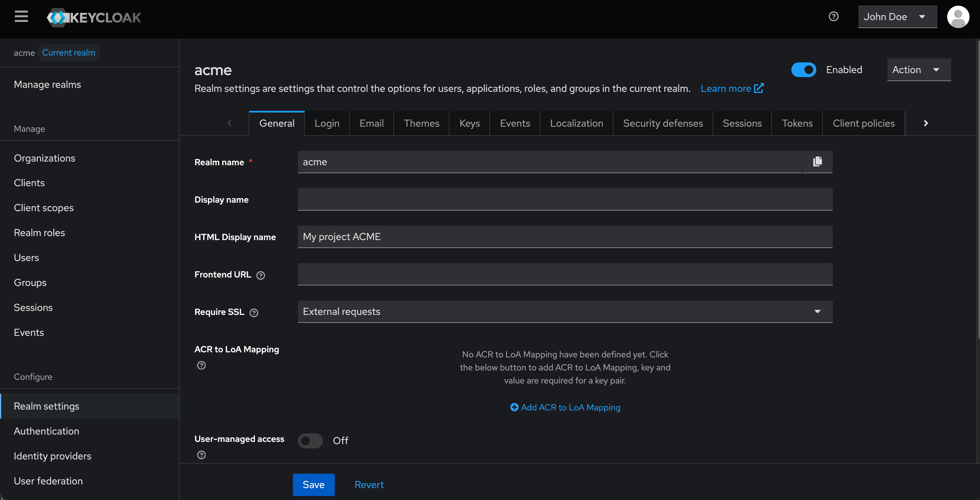Open the Security defenses tab
980x500 pixels.
click(663, 123)
